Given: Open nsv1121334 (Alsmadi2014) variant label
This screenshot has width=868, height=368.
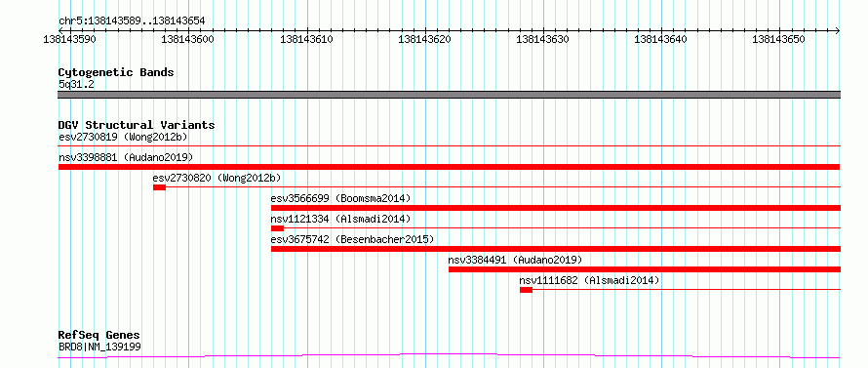Looking at the screenshot, I should coord(341,219).
